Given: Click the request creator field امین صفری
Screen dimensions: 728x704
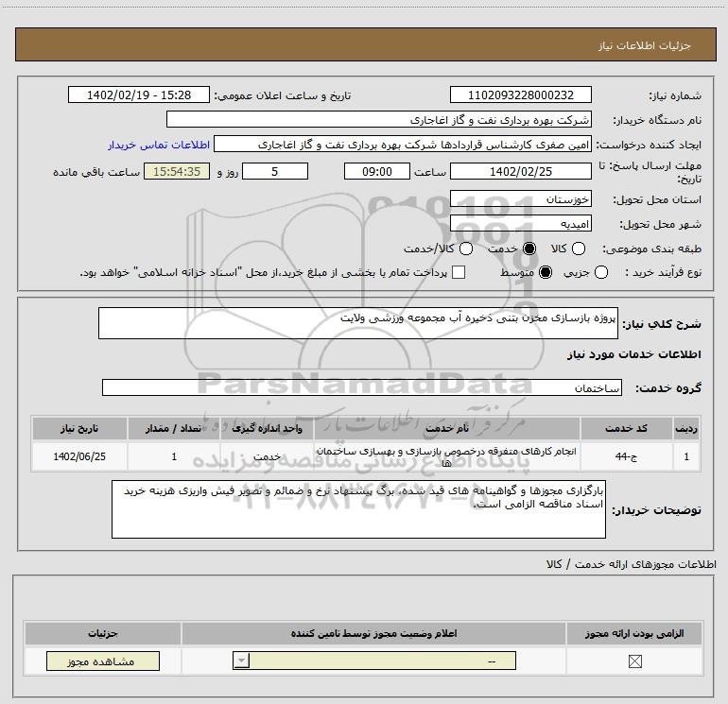Looking at the screenshot, I should coord(403,145).
